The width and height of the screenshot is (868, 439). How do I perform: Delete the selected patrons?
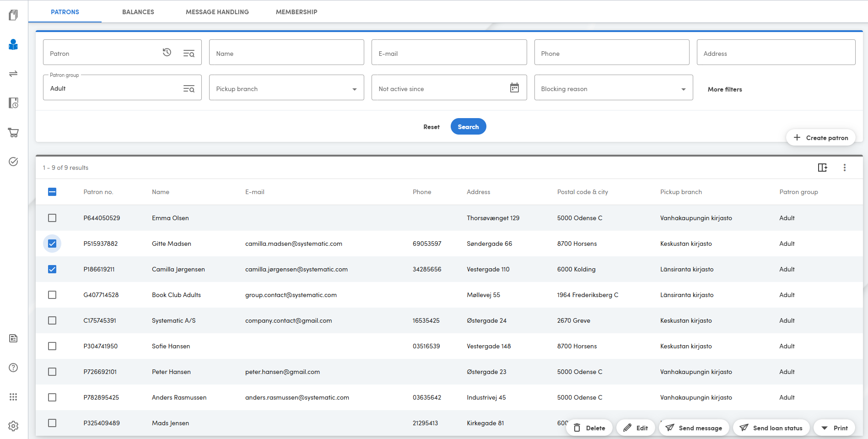click(589, 428)
